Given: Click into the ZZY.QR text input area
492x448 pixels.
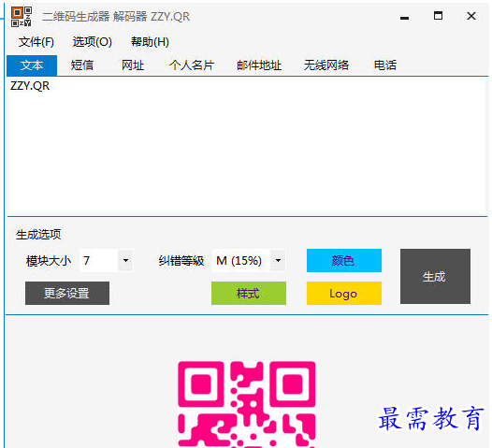Looking at the screenshot, I should click(247, 146).
